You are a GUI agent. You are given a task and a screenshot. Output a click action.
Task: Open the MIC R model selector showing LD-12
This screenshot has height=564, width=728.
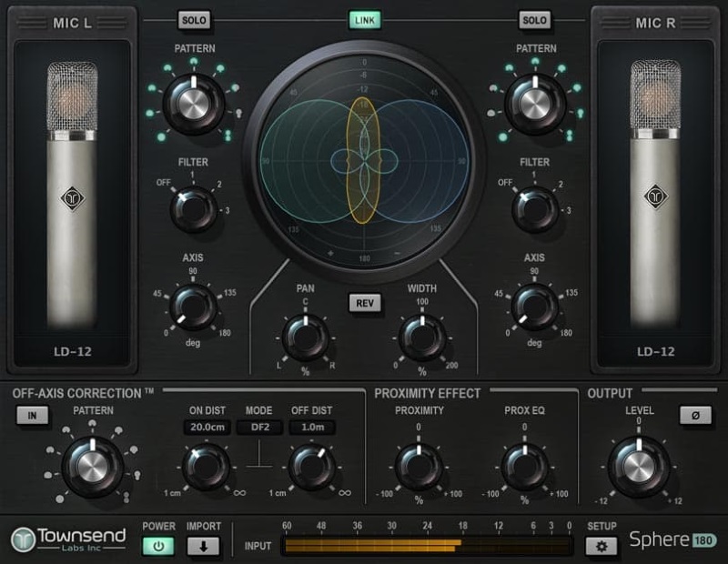[655, 351]
